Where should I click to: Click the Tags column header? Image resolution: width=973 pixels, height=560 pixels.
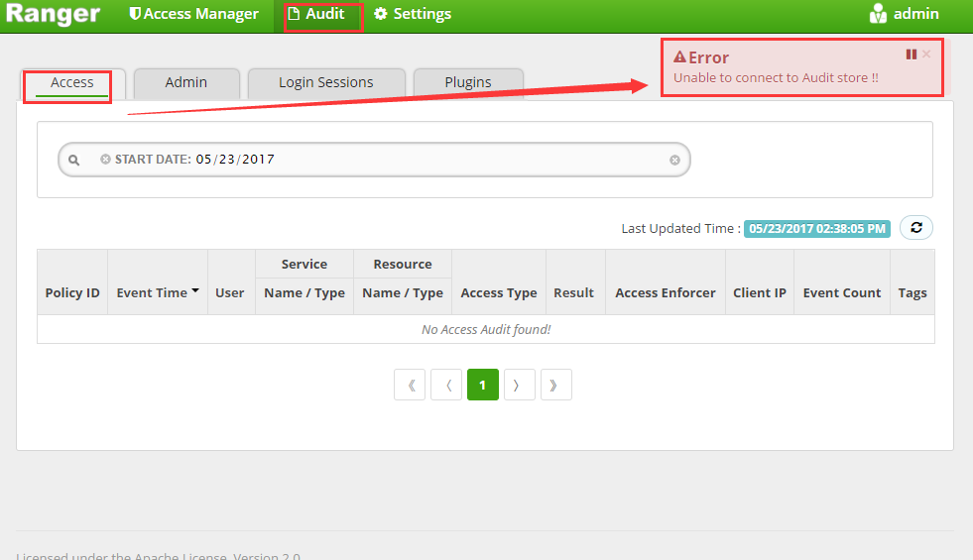coord(912,292)
